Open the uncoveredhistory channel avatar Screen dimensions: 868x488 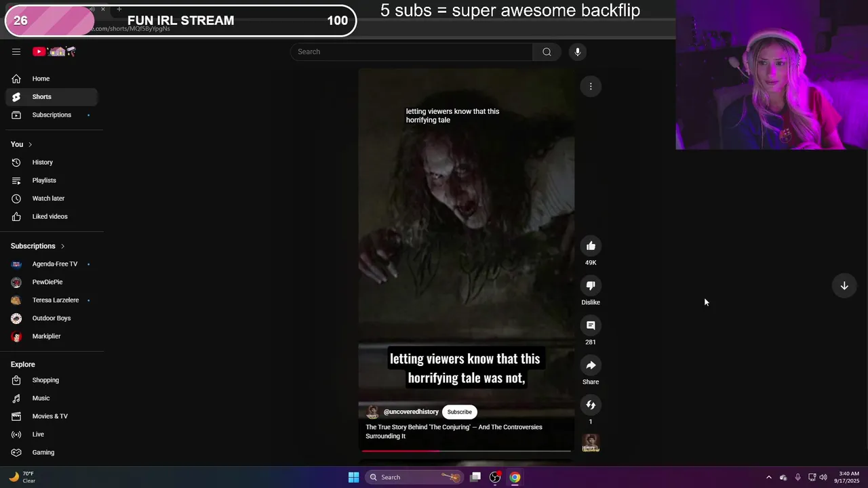pos(372,412)
